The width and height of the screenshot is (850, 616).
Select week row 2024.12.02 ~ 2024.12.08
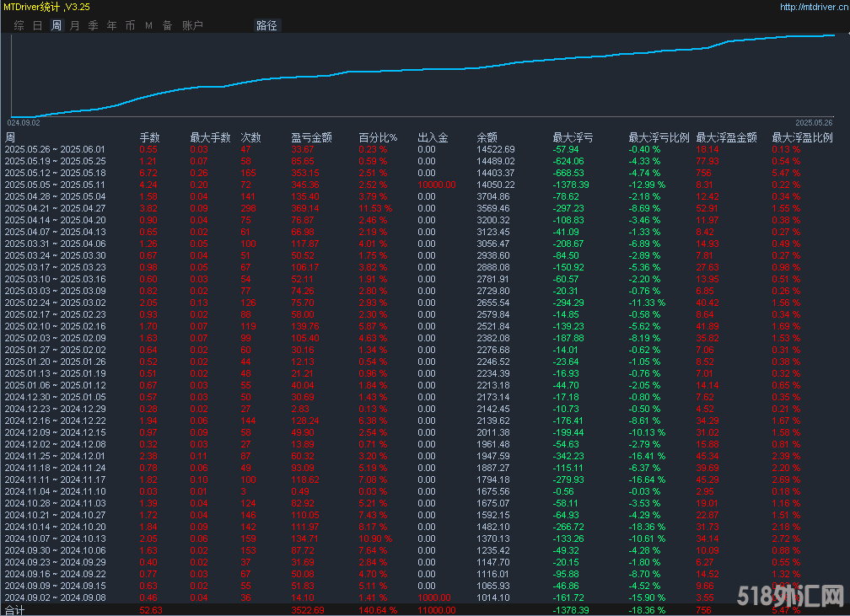(425, 444)
